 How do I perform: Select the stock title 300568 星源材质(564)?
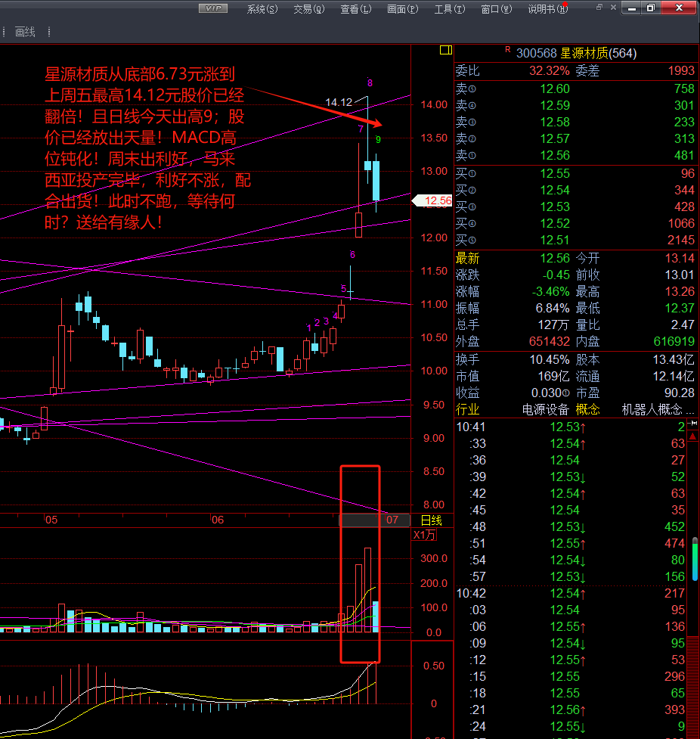pyautogui.click(x=576, y=53)
